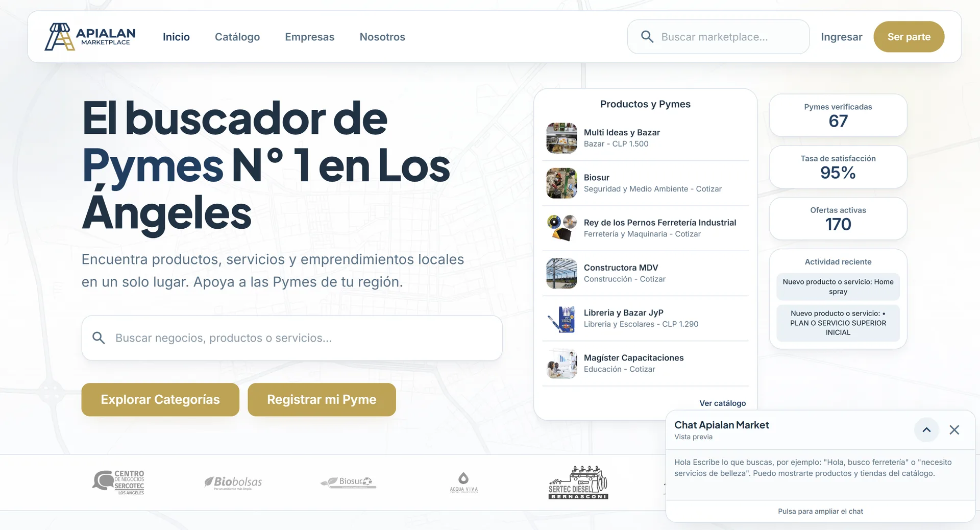Open the Constructora MDV thumbnail
980x530 pixels.
point(561,273)
